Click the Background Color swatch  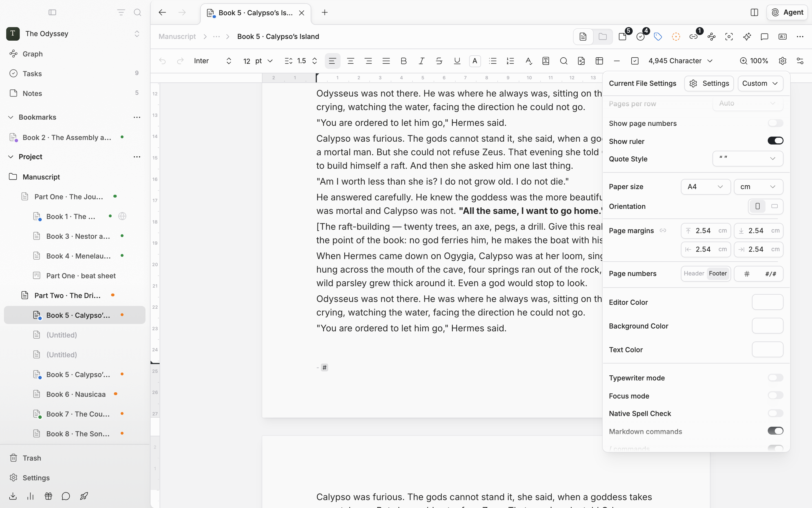click(x=767, y=326)
